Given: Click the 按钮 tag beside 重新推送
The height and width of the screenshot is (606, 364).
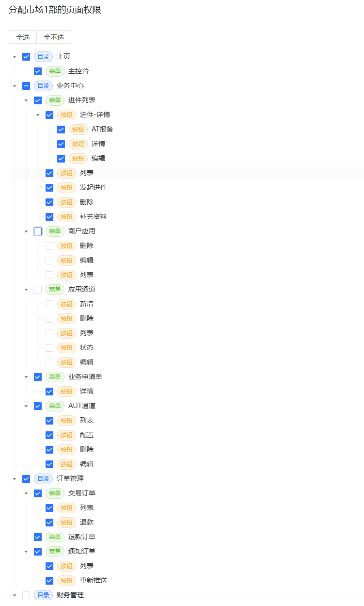Looking at the screenshot, I should (x=66, y=581).
